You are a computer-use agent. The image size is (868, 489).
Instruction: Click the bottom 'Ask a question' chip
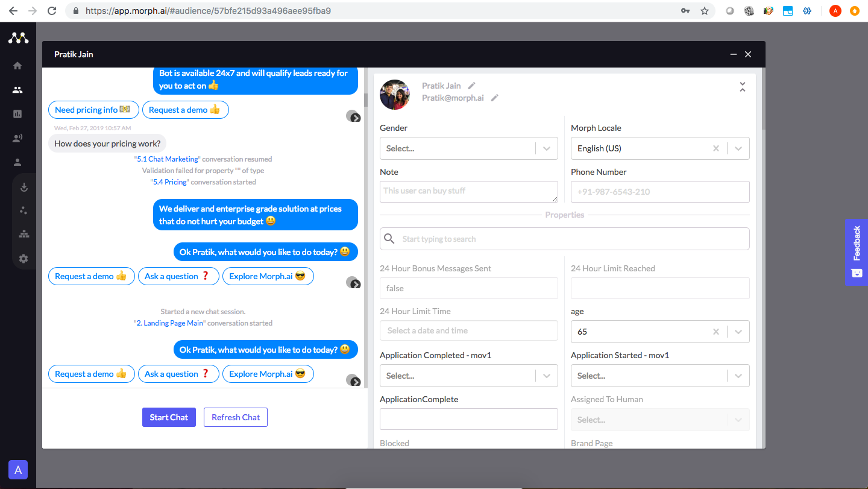click(x=177, y=374)
